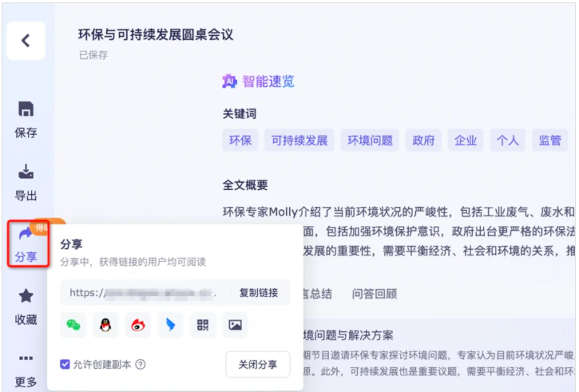Show the QR code share option
Viewport: 579px width, 392px height.
pos(202,325)
